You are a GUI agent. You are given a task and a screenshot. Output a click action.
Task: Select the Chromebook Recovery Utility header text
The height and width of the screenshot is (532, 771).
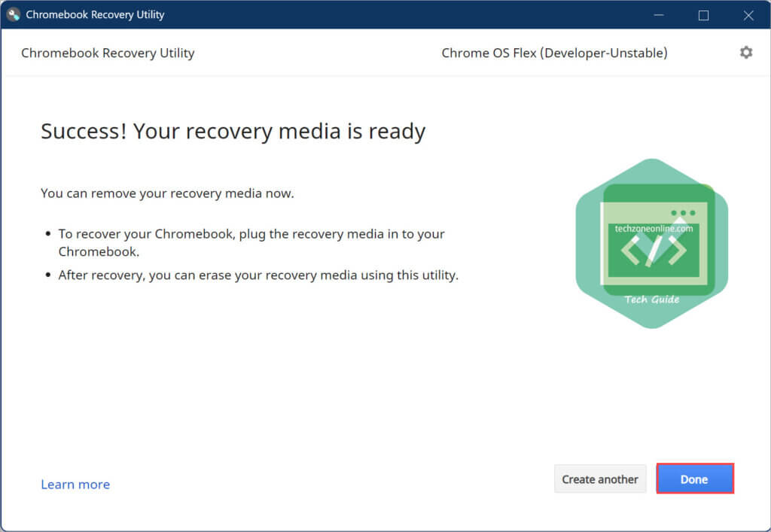[107, 53]
